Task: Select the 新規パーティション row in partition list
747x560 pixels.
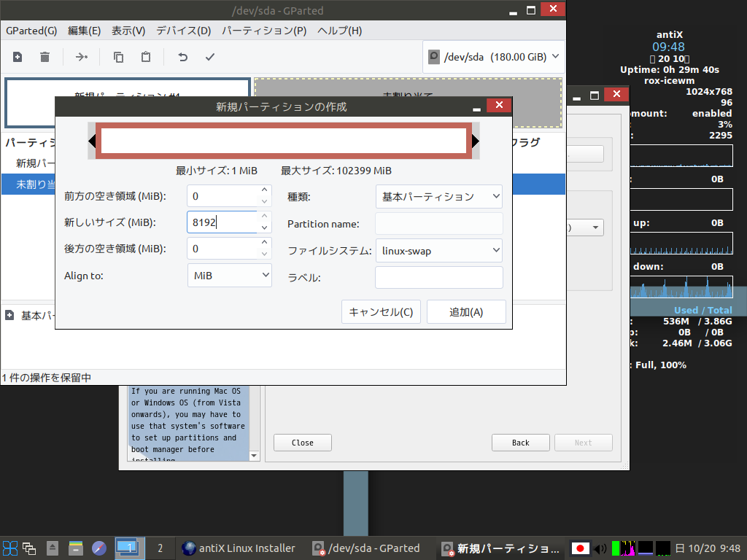Action: [x=28, y=163]
